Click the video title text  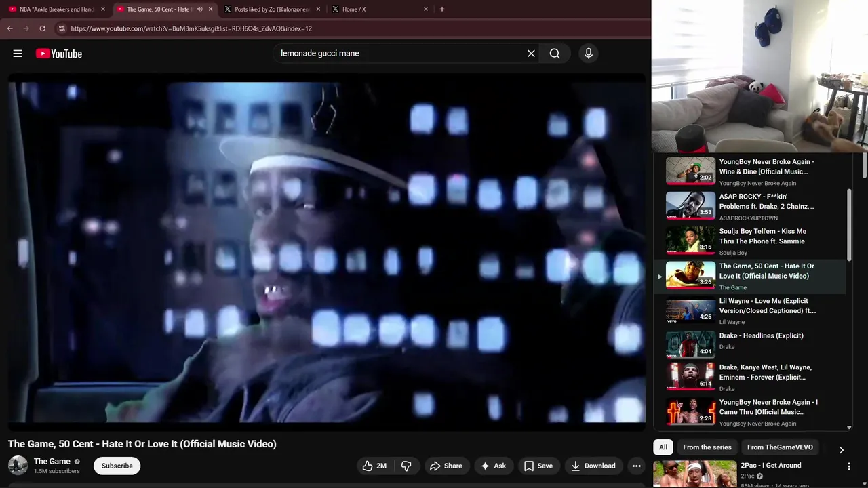pyautogui.click(x=142, y=444)
